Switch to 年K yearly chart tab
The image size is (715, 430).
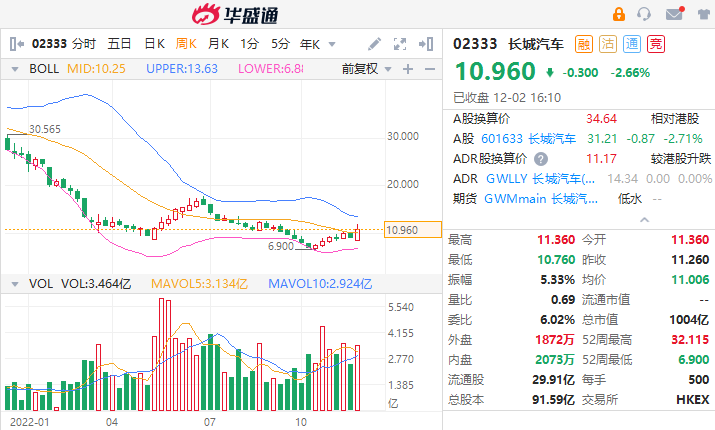point(310,44)
